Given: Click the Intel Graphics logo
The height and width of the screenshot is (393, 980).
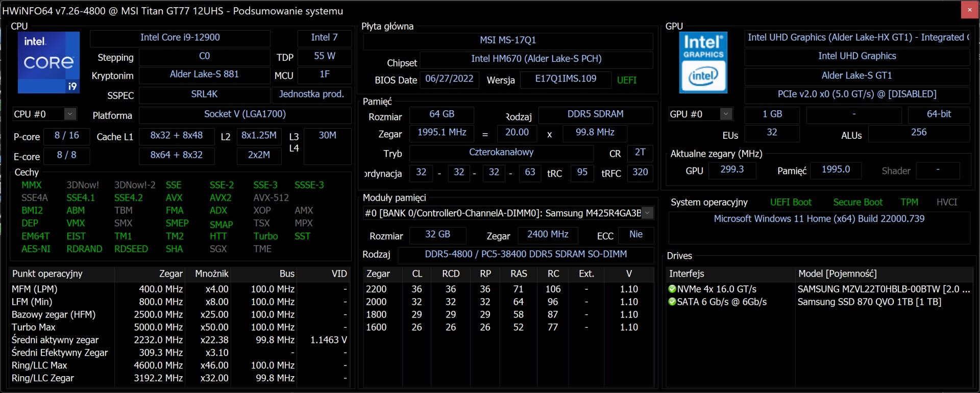Looking at the screenshot, I should tap(703, 62).
